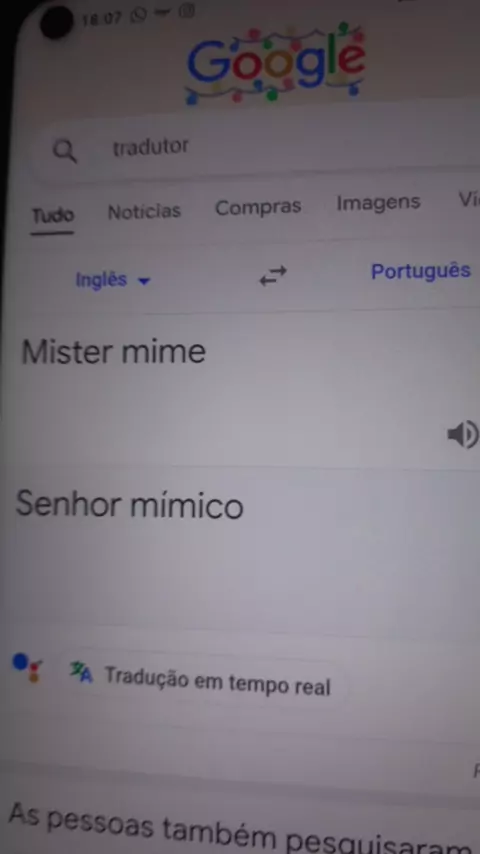
Task: Swap languages with the arrows icon
Action: point(273,276)
